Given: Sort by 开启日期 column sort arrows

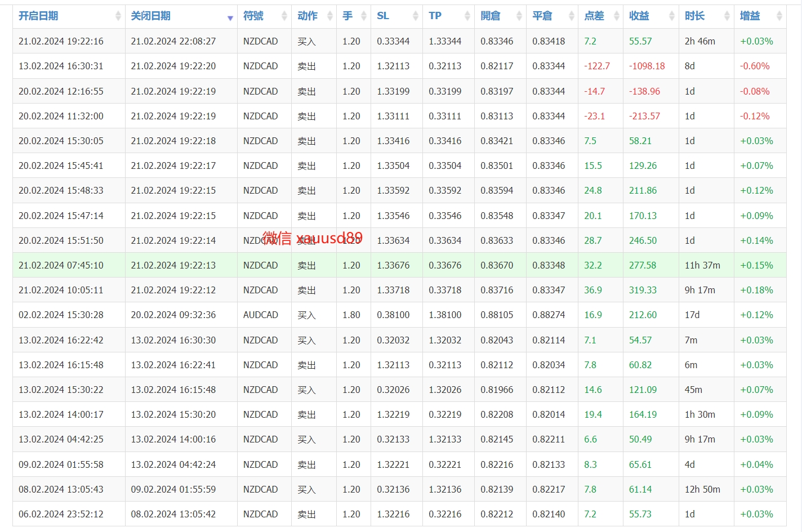Looking at the screenshot, I should pyautogui.click(x=118, y=16).
